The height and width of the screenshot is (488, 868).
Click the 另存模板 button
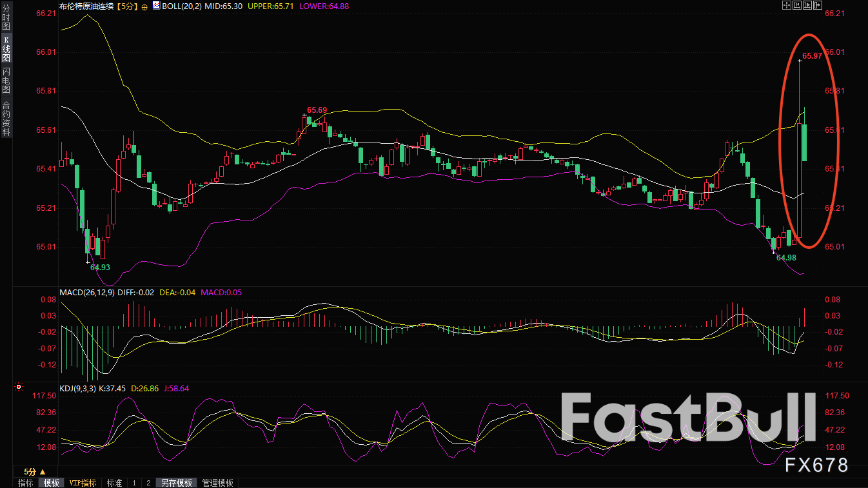click(177, 483)
